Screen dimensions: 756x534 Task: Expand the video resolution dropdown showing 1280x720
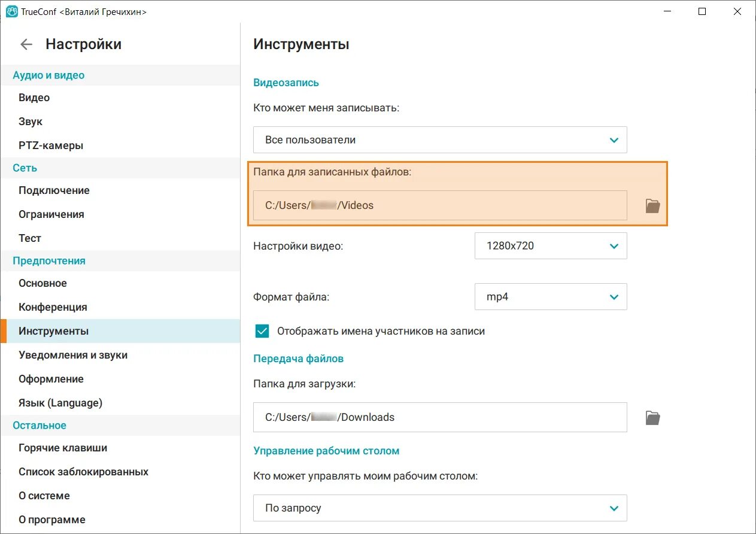coord(550,245)
